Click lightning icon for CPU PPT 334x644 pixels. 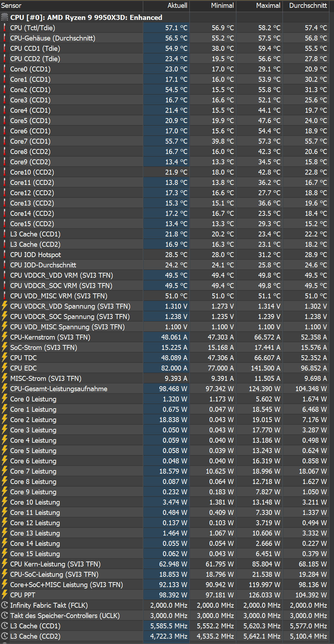tap(5, 595)
